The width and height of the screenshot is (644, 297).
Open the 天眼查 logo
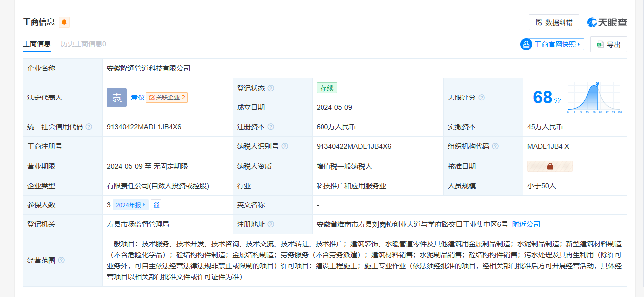tap(607, 22)
